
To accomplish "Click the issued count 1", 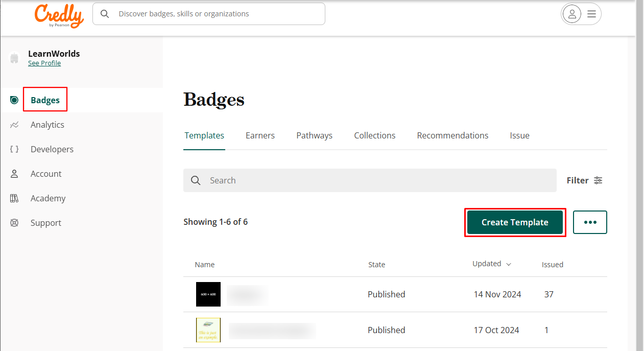I will click(546, 330).
